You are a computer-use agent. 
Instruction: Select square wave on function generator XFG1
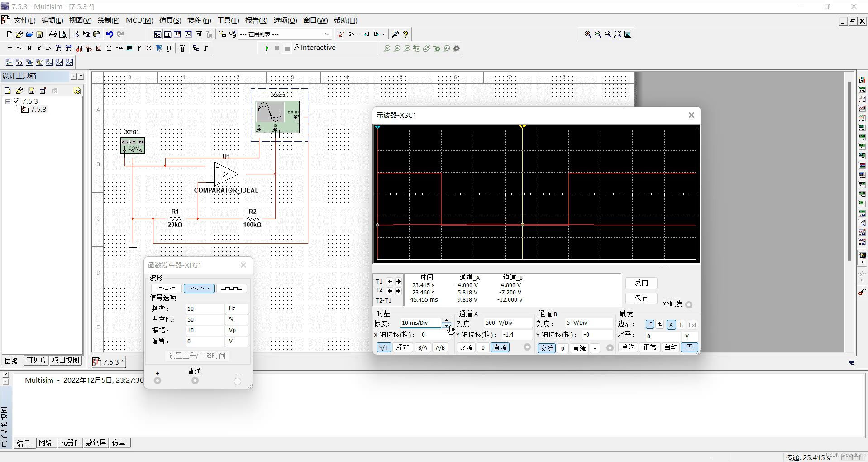point(231,289)
